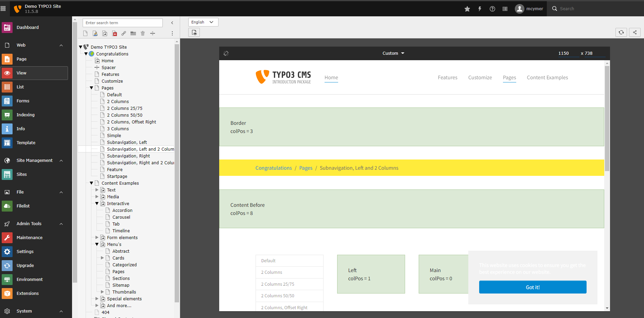Open the bookmarks star icon in top bar
The width and height of the screenshot is (644, 318).
467,9
